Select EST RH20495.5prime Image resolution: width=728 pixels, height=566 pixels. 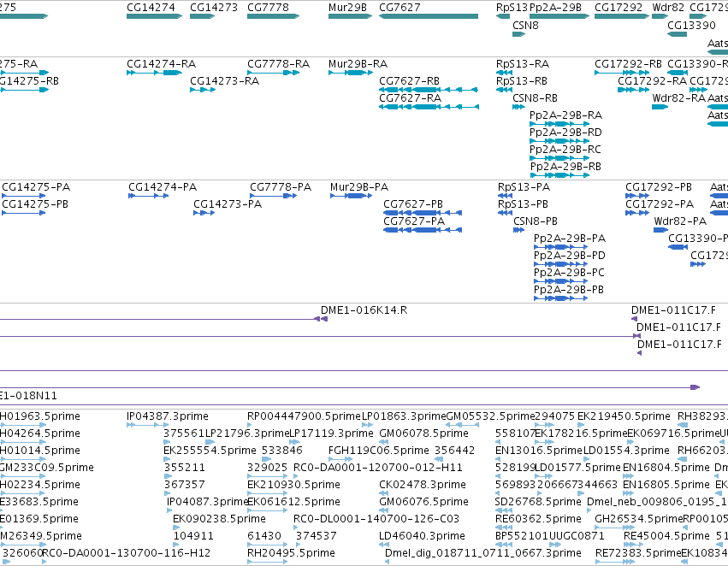click(x=291, y=553)
